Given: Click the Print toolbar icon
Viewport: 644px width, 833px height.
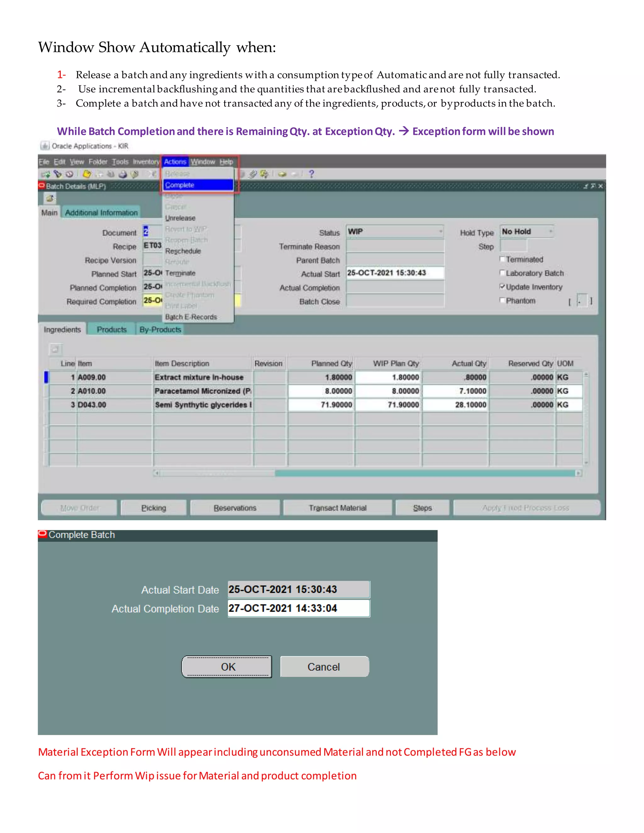Looking at the screenshot, I should (x=122, y=174).
